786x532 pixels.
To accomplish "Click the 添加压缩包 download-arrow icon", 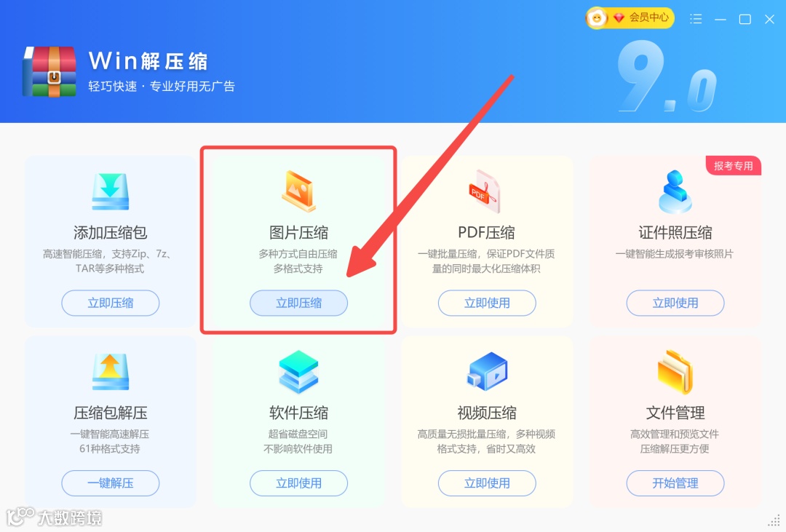I will pyautogui.click(x=111, y=191).
